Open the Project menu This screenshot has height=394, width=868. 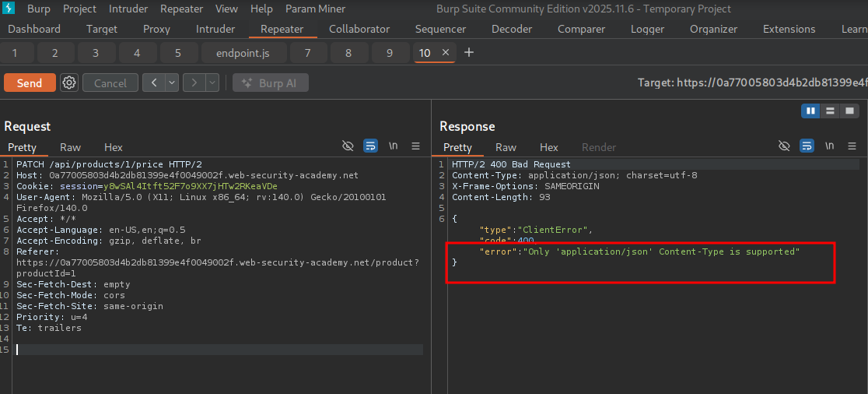click(x=79, y=9)
